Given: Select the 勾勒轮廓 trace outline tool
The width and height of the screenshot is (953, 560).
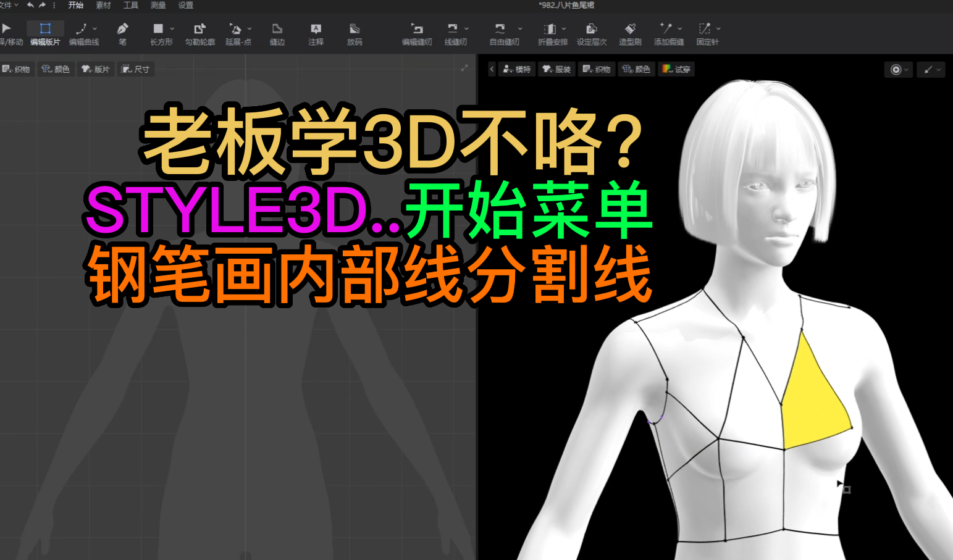Looking at the screenshot, I should [200, 34].
